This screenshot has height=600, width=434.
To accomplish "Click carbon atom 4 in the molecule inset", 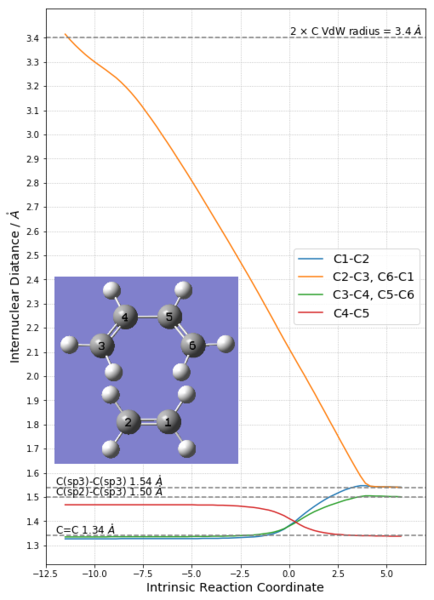I will pos(126,317).
